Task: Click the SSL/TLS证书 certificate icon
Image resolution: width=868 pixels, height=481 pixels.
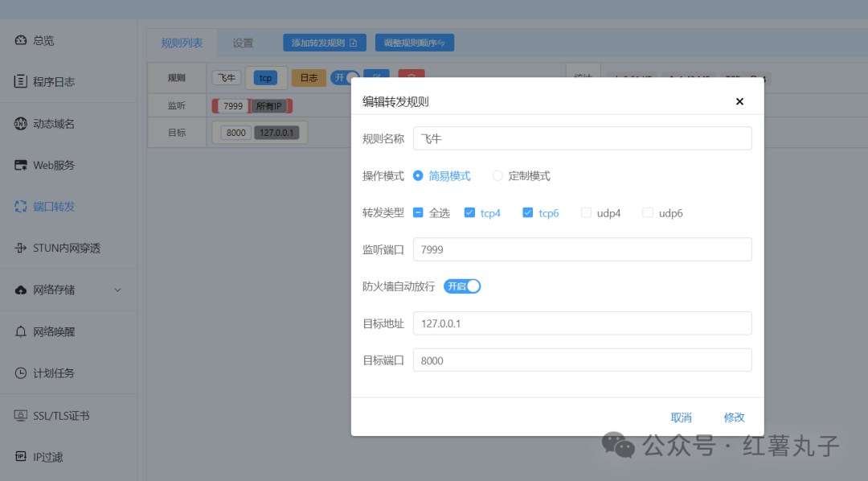Action: coord(20,415)
